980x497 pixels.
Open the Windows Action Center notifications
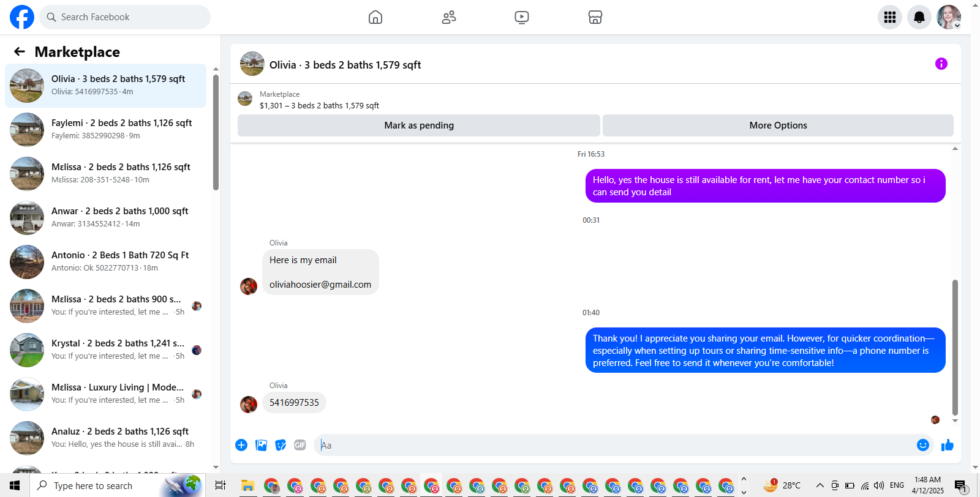pyautogui.click(x=960, y=485)
